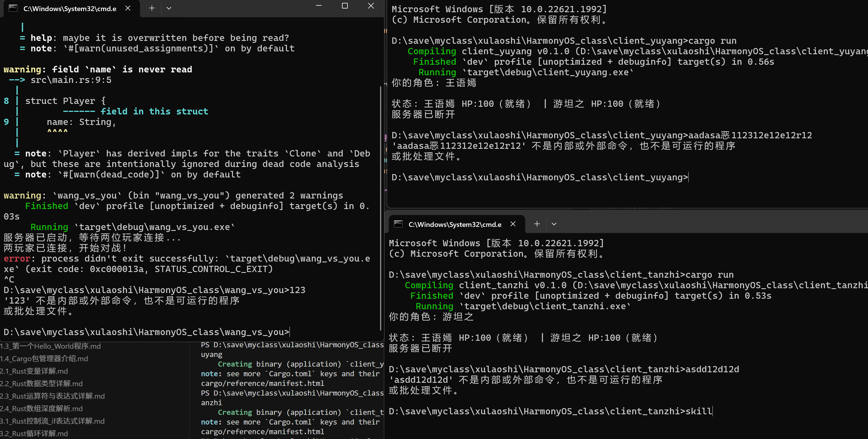Image resolution: width=868 pixels, height=439 pixels.
Task: Click '你的角色: 游坦之' in bottom-right terminal
Action: pos(431,317)
